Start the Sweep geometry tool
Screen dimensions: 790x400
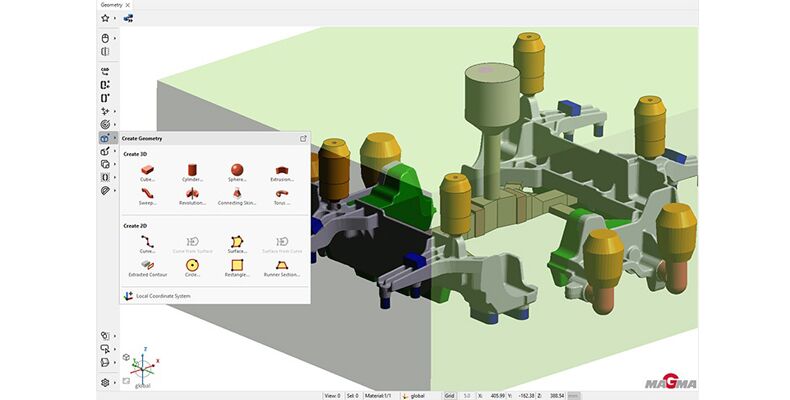pos(146,195)
